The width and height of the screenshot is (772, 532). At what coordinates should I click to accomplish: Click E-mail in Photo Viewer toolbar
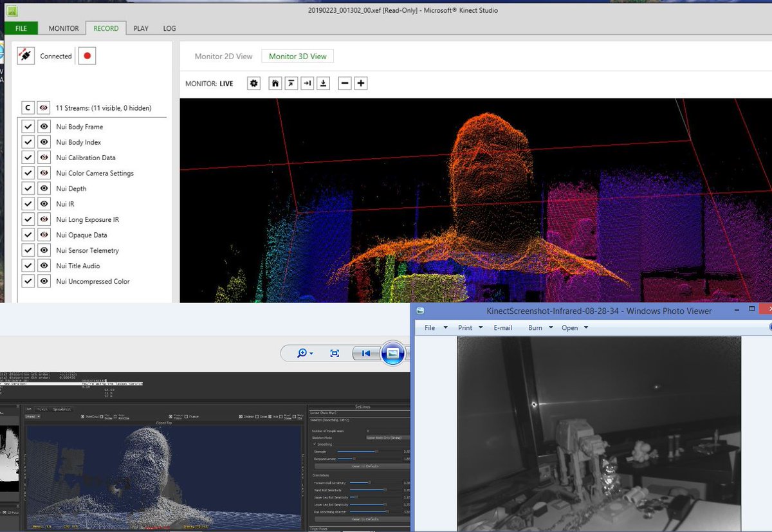click(x=503, y=327)
